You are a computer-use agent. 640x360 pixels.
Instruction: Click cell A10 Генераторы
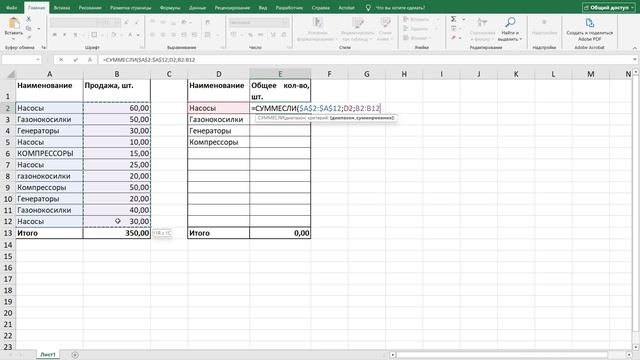(x=49, y=199)
